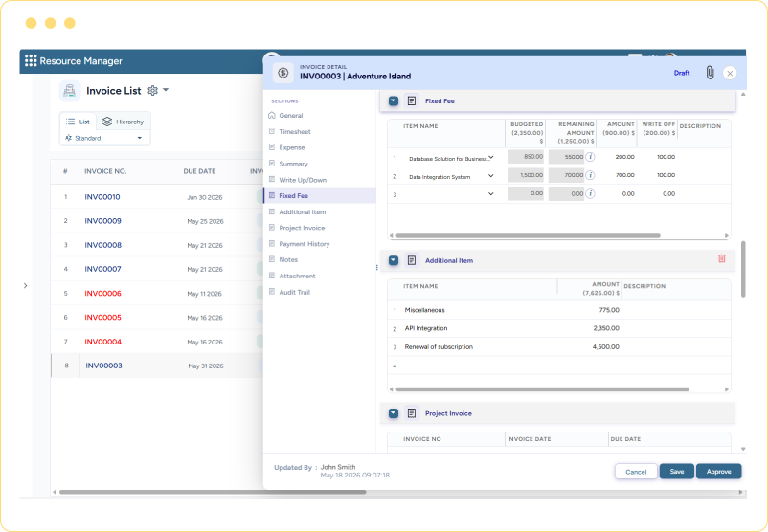The height and width of the screenshot is (532, 768).
Task: Open the dropdown caret beside Invoice List gear
Action: 166,90
